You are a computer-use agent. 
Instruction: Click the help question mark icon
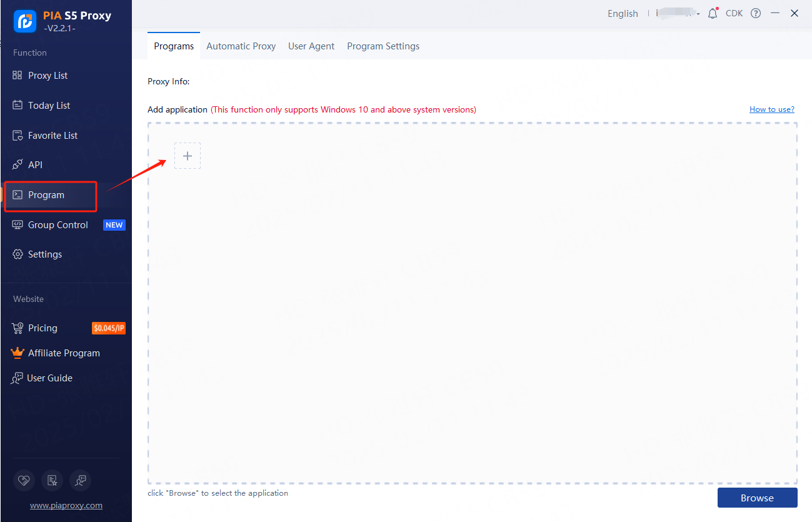coord(756,13)
